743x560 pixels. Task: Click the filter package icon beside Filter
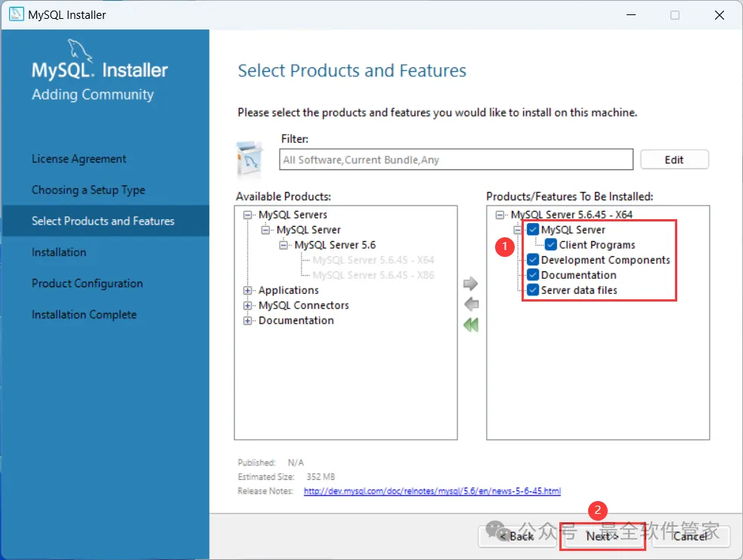coord(249,159)
